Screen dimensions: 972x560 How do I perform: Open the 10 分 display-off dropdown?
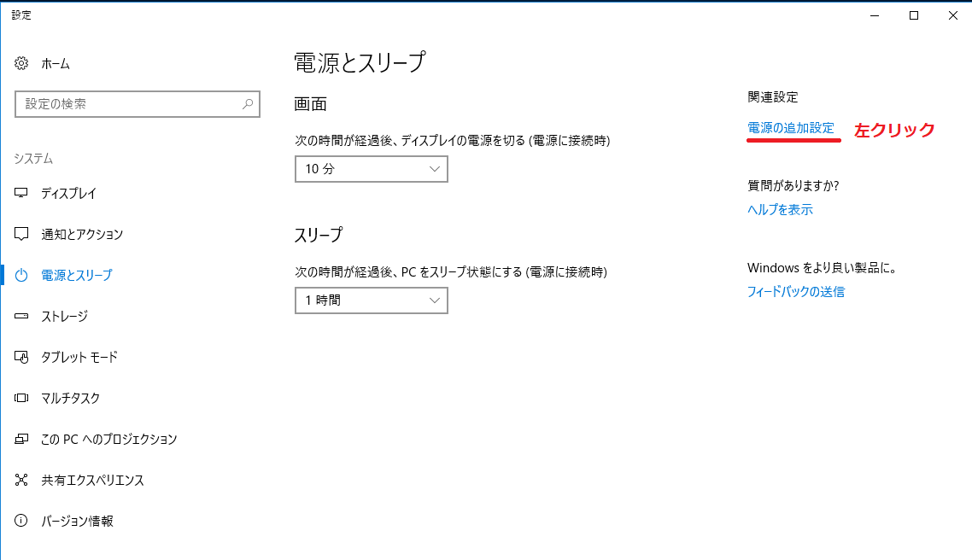[x=372, y=168]
